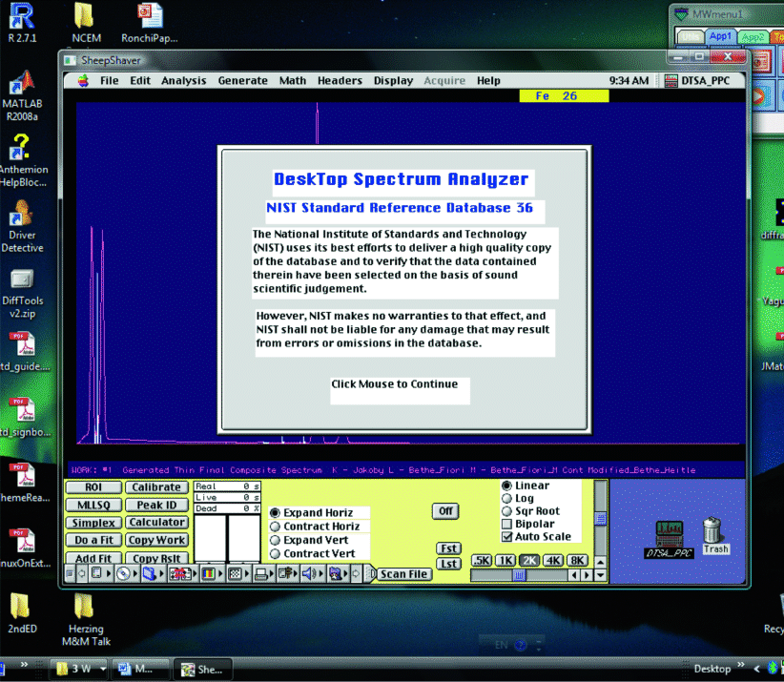Screen dimensions: 784x682
Task: Expand the Desktop toolbar chevron on taskbar
Action: [740, 665]
